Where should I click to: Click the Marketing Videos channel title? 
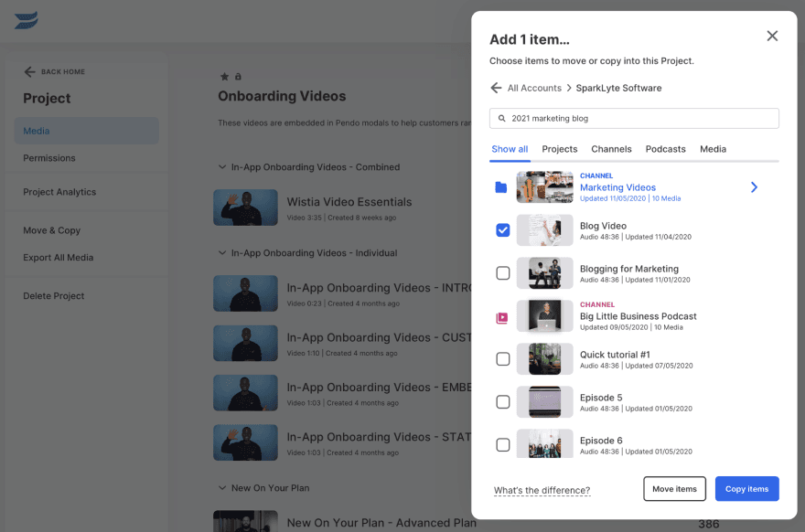point(617,187)
